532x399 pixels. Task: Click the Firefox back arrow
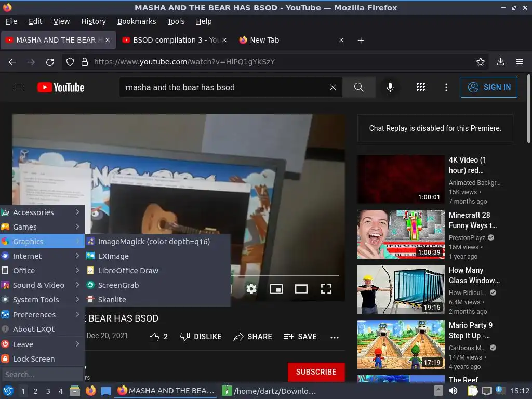click(12, 62)
